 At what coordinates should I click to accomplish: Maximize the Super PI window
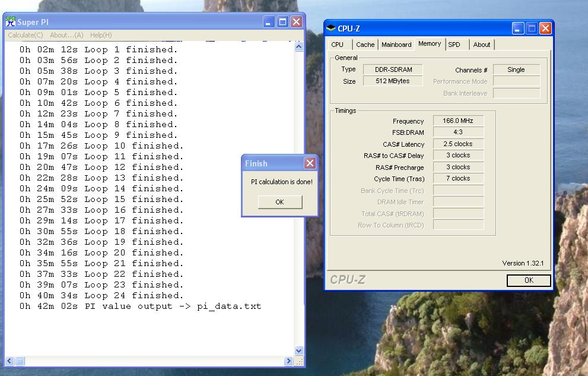point(283,22)
